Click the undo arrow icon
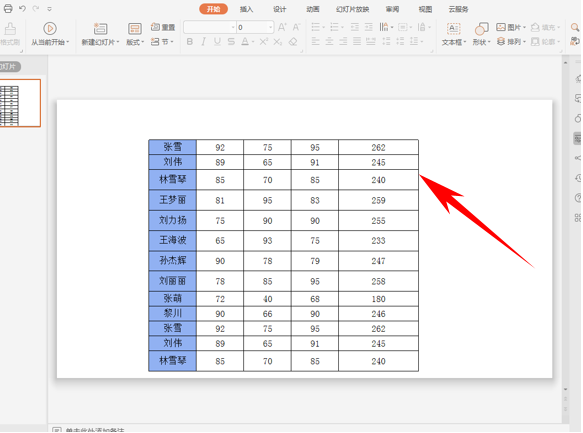The width and height of the screenshot is (583, 433). point(22,8)
